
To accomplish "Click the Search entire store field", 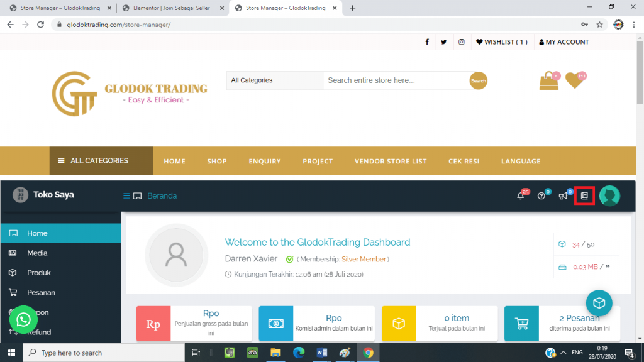I will [395, 80].
